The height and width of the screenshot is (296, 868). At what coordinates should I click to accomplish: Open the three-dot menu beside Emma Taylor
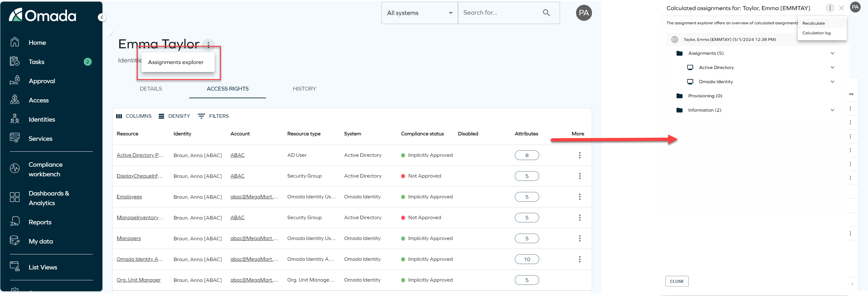[208, 44]
